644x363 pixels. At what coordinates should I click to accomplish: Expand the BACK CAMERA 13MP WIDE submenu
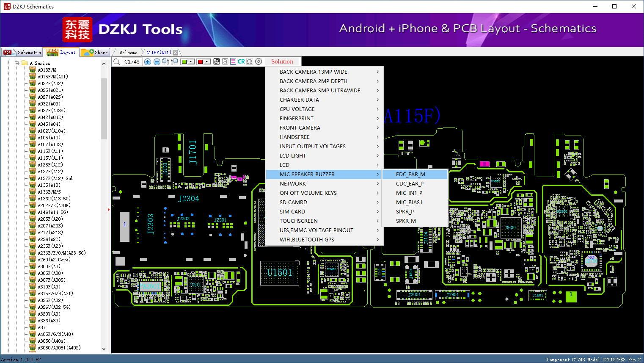325,72
